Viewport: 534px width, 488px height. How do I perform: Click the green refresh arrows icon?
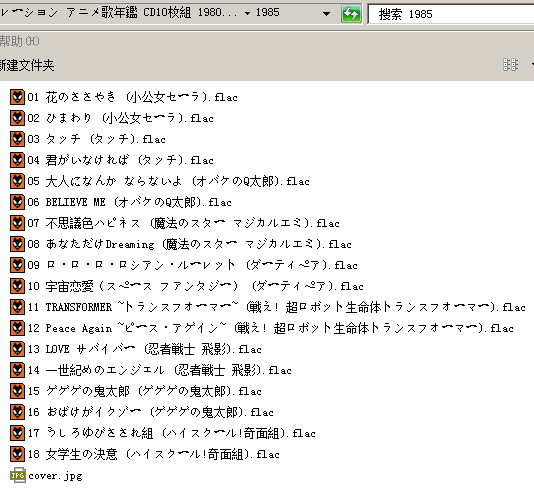[x=351, y=14]
